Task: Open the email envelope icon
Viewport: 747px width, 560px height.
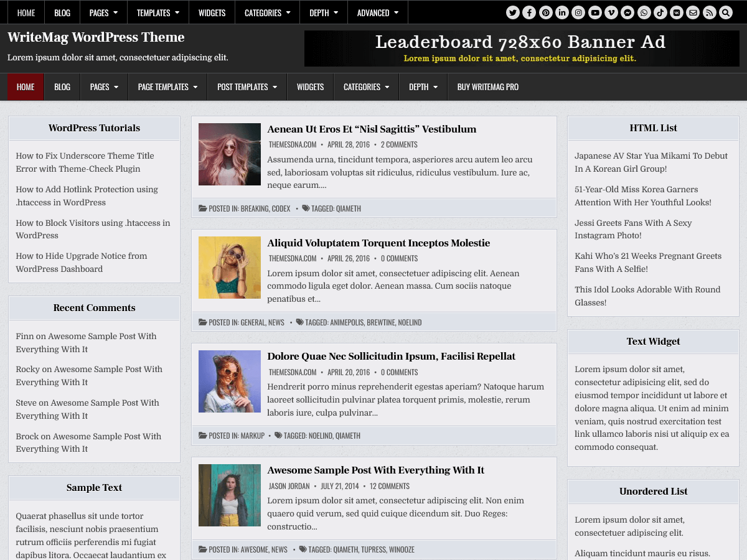Action: 693,12
